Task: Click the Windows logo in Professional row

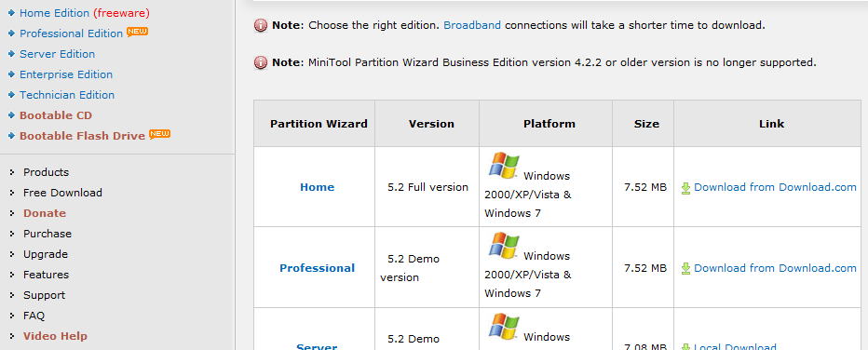Action: click(504, 246)
